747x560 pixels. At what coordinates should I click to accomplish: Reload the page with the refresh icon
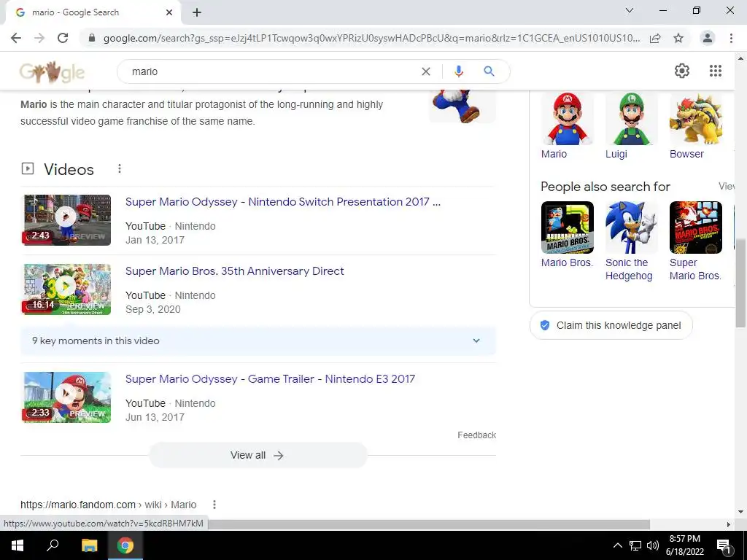63,38
